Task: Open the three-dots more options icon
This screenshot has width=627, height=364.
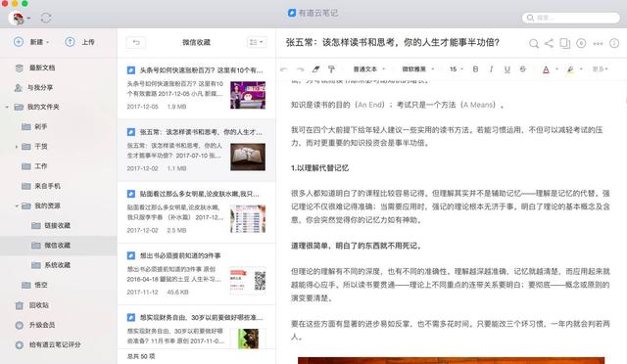Action: click(598, 43)
